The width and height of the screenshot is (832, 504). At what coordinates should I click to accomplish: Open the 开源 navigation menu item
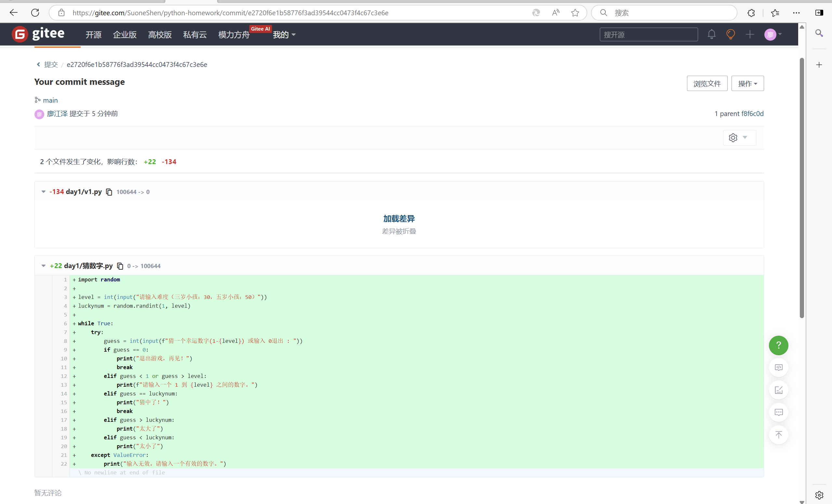(x=93, y=35)
